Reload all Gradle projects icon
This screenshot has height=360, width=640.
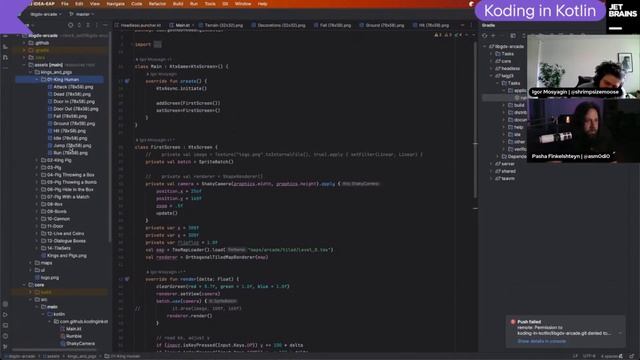(x=485, y=36)
